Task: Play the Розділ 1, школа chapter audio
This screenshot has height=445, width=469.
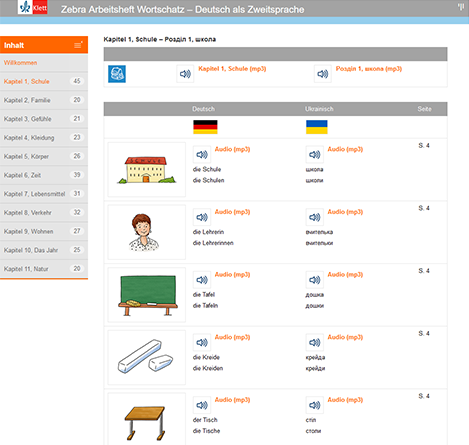Action: pyautogui.click(x=322, y=74)
